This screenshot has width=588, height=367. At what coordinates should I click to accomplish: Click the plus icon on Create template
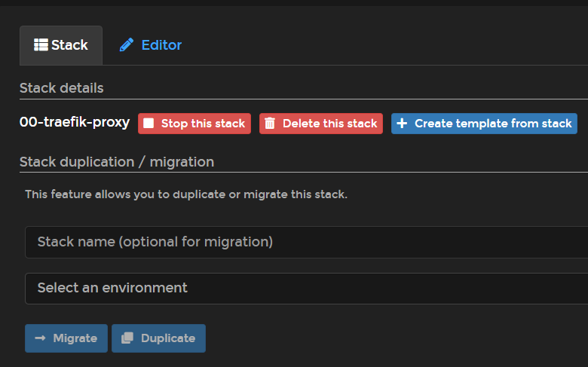[402, 124]
